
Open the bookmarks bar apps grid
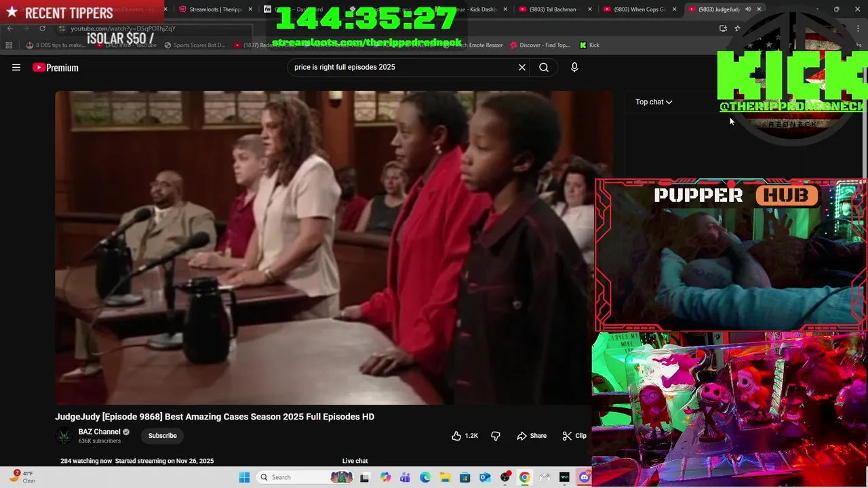coord(9,45)
